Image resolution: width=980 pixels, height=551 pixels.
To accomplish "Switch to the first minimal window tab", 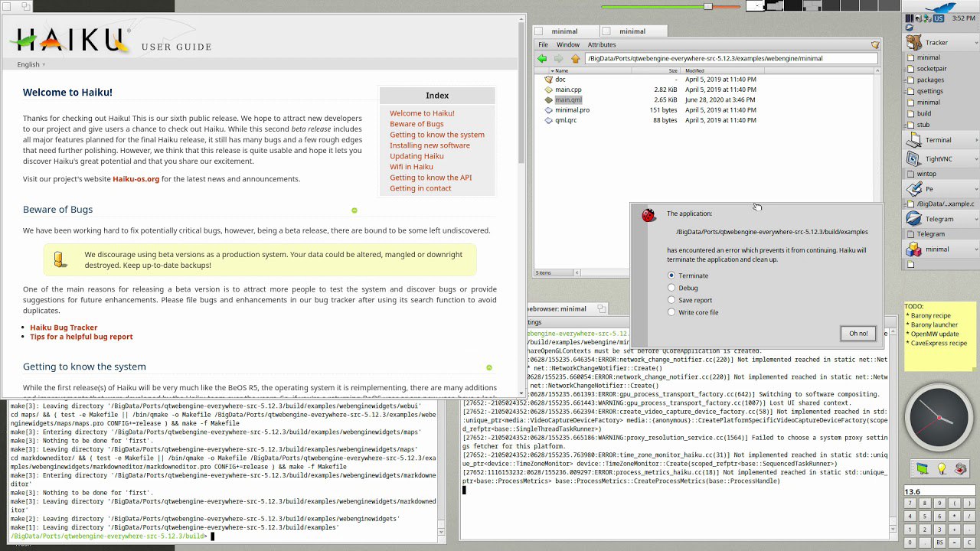I will 565,31.
